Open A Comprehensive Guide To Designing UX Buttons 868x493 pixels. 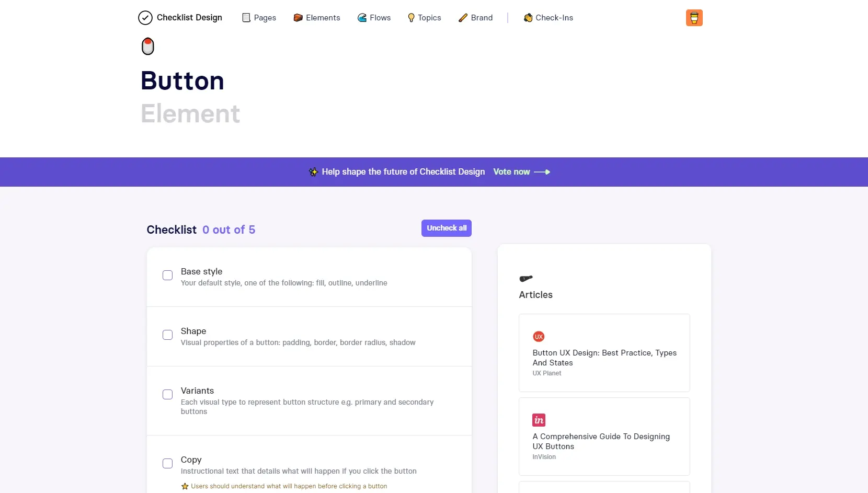(x=604, y=437)
